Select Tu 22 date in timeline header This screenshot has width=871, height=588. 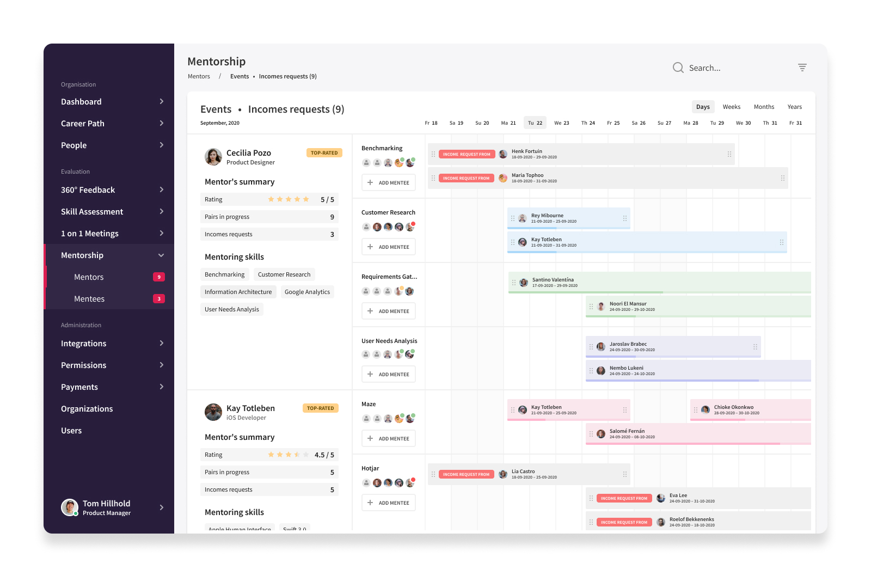pyautogui.click(x=535, y=123)
